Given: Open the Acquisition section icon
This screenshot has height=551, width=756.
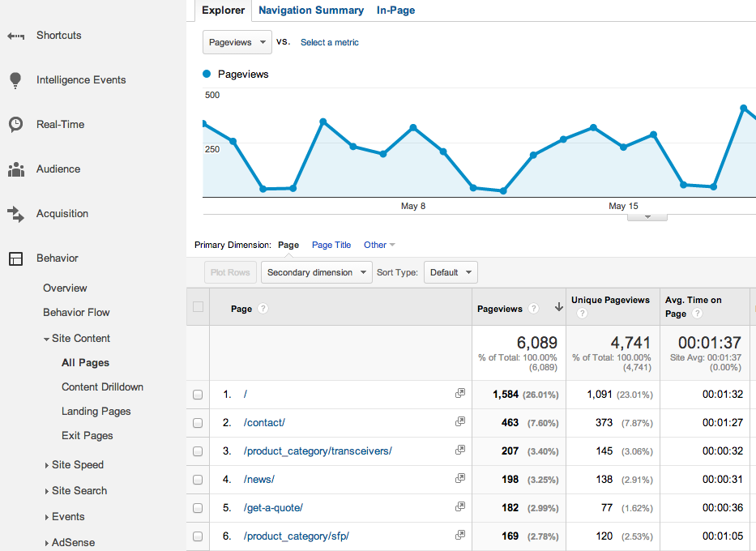Looking at the screenshot, I should pos(16,213).
